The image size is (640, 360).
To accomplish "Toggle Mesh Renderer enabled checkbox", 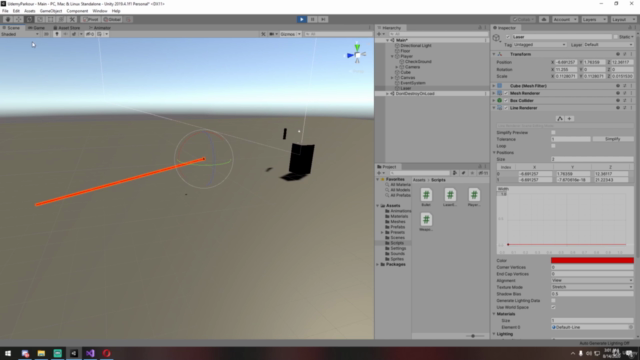I will [506, 93].
